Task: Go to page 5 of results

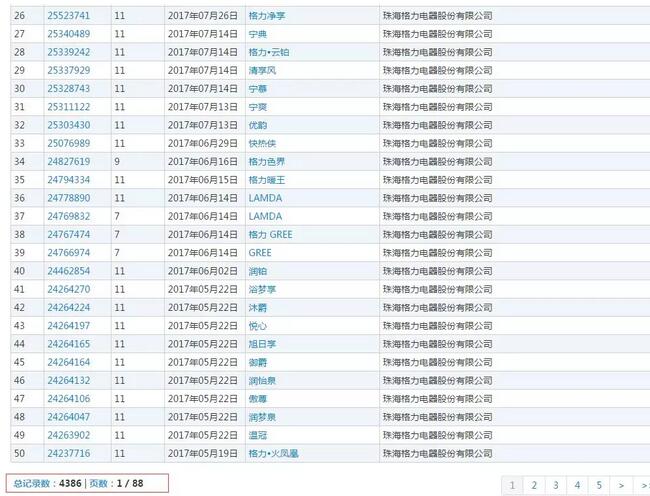Action: (x=599, y=485)
